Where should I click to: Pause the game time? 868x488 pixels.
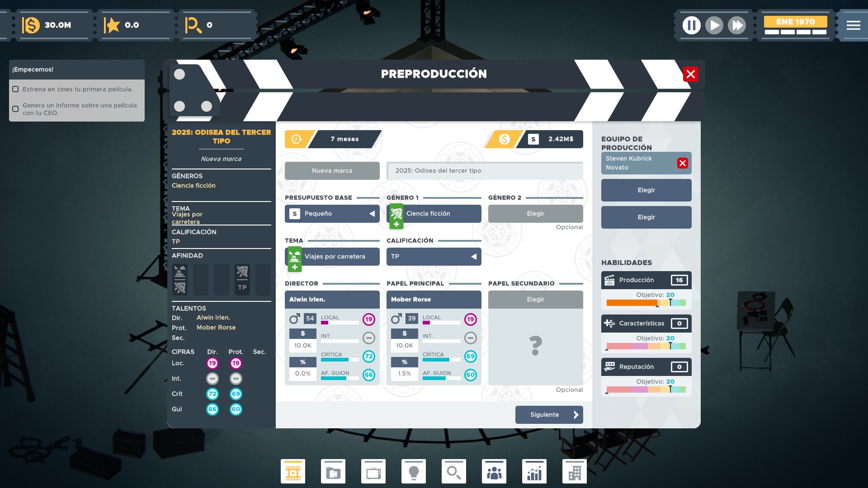pyautogui.click(x=691, y=25)
